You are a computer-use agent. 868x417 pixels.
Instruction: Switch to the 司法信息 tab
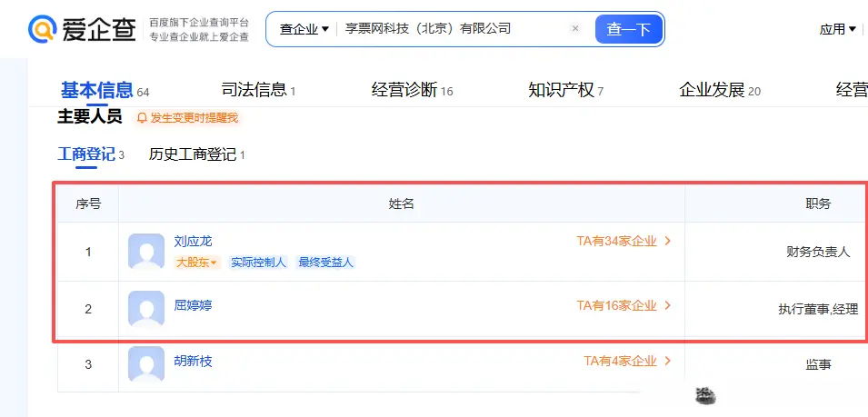coord(258,90)
